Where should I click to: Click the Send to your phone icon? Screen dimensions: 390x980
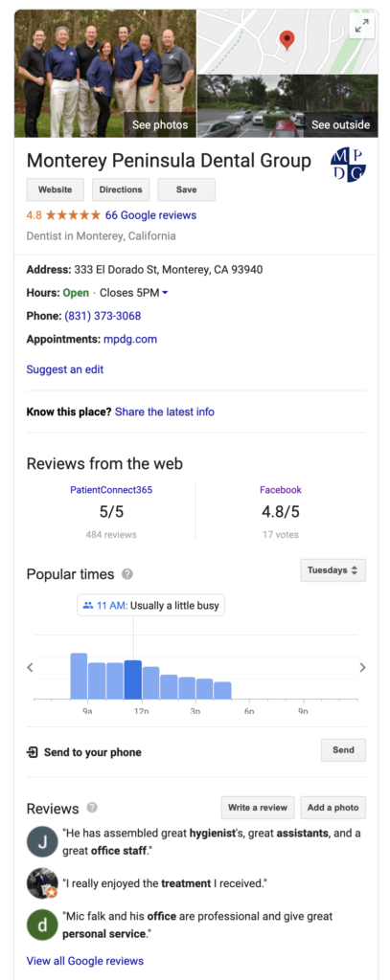click(x=32, y=752)
